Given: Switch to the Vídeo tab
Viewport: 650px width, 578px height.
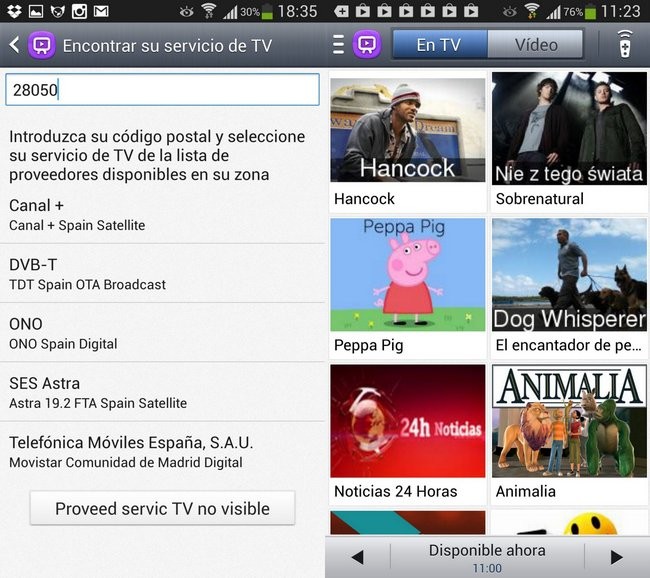Looking at the screenshot, I should click(x=536, y=44).
